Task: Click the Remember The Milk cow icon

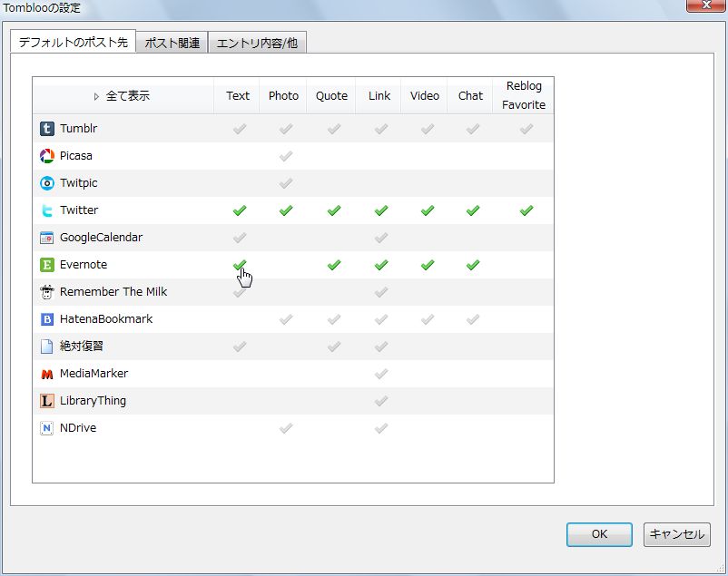Action: (47, 292)
